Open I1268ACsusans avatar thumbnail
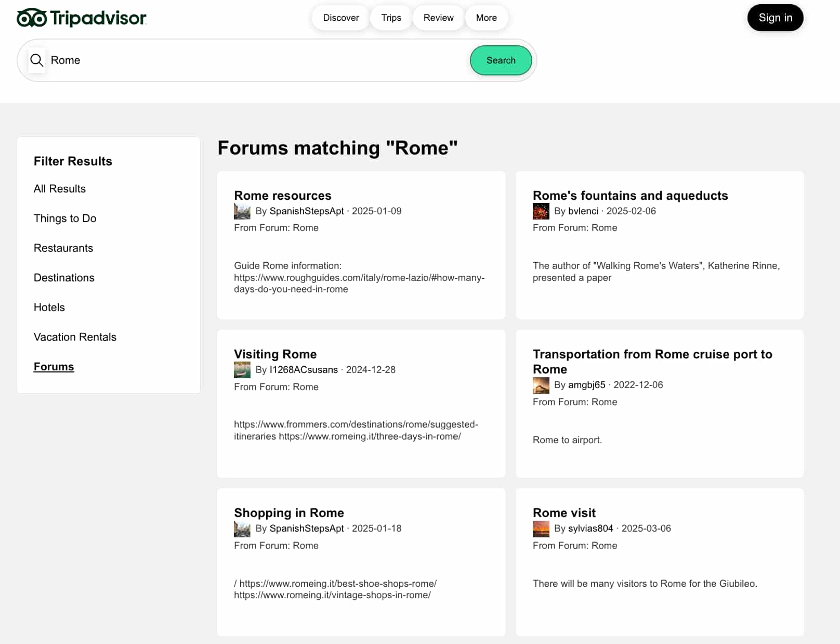The height and width of the screenshot is (644, 840). [x=242, y=370]
